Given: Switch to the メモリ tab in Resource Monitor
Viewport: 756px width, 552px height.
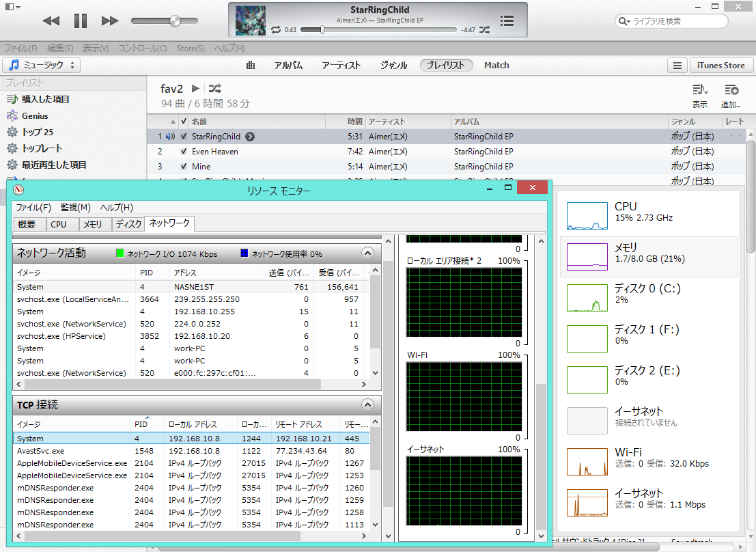Looking at the screenshot, I should [96, 224].
